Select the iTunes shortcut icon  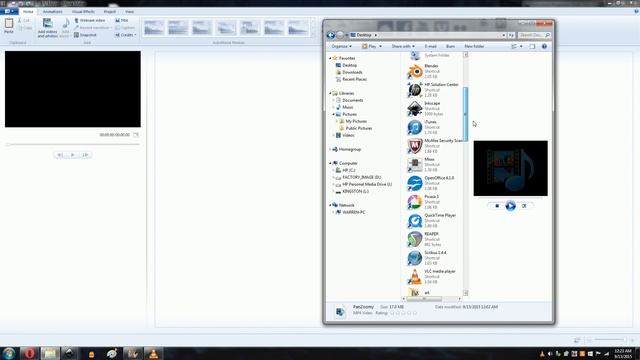pos(415,127)
